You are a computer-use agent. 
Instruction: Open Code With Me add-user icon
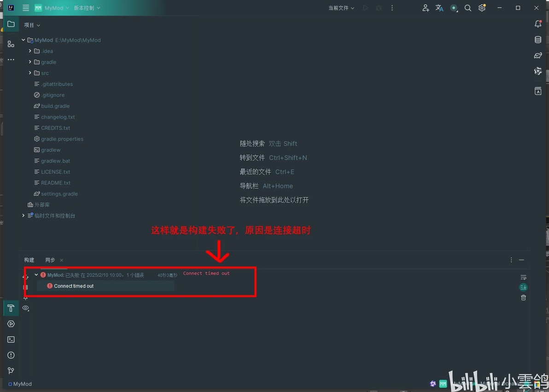(x=426, y=8)
